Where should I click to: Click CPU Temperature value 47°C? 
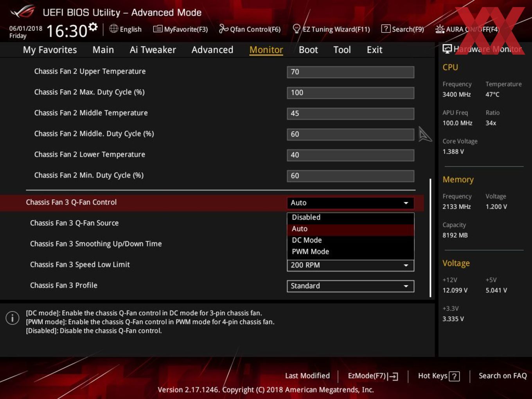(492, 95)
